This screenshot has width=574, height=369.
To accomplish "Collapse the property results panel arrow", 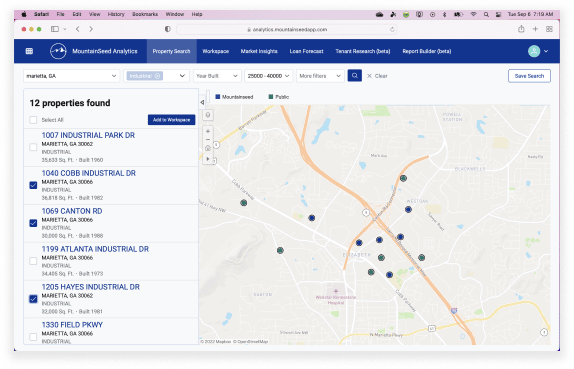I will pyautogui.click(x=202, y=102).
